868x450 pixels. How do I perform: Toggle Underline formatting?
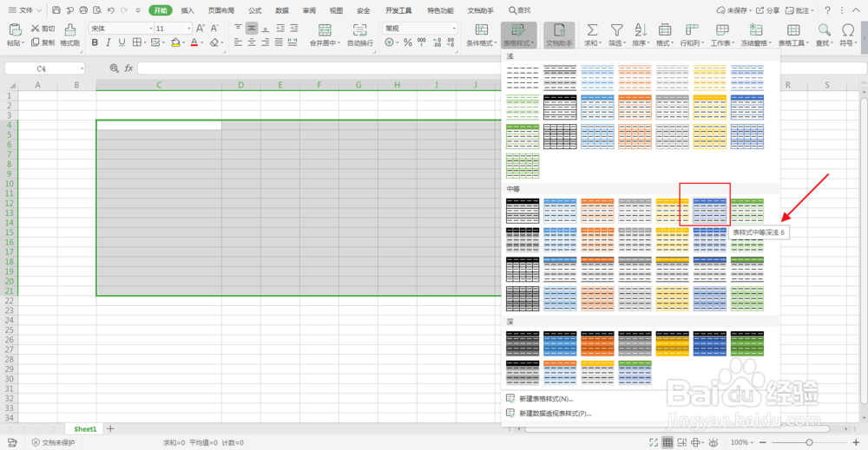click(122, 42)
